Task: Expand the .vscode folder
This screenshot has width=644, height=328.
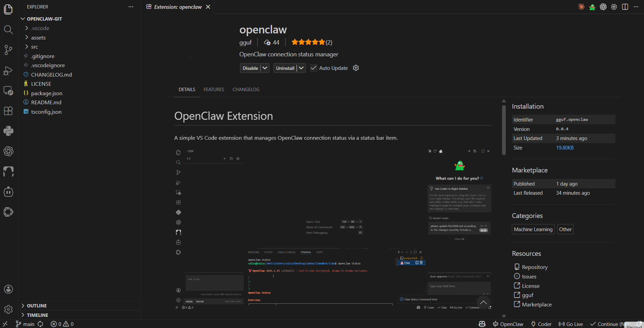Action: click(40, 28)
